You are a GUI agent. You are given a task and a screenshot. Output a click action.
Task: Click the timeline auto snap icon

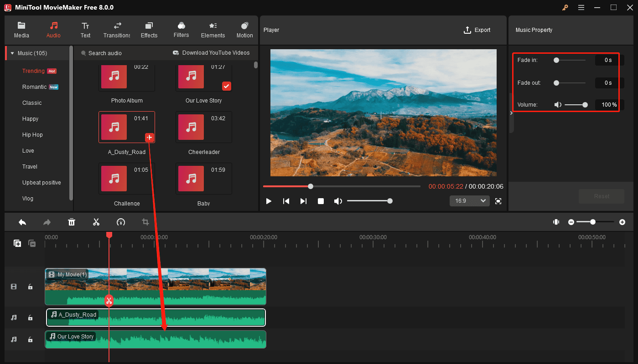coord(556,222)
